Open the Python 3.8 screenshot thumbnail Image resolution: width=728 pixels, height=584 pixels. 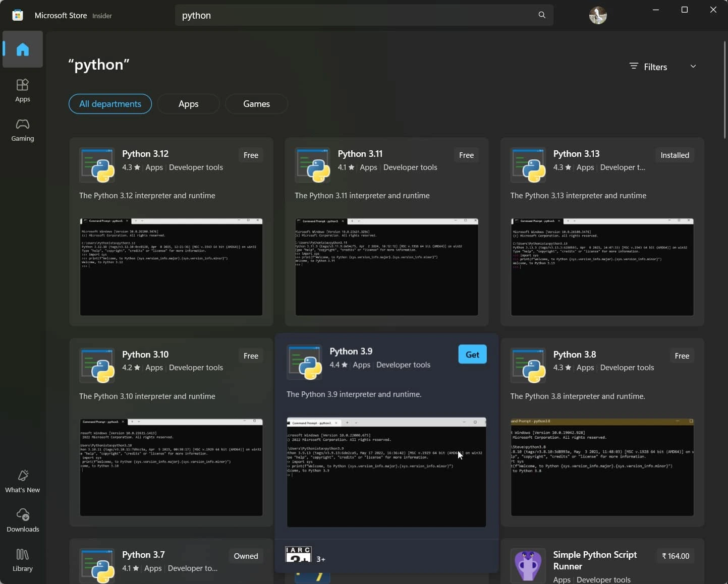602,467
